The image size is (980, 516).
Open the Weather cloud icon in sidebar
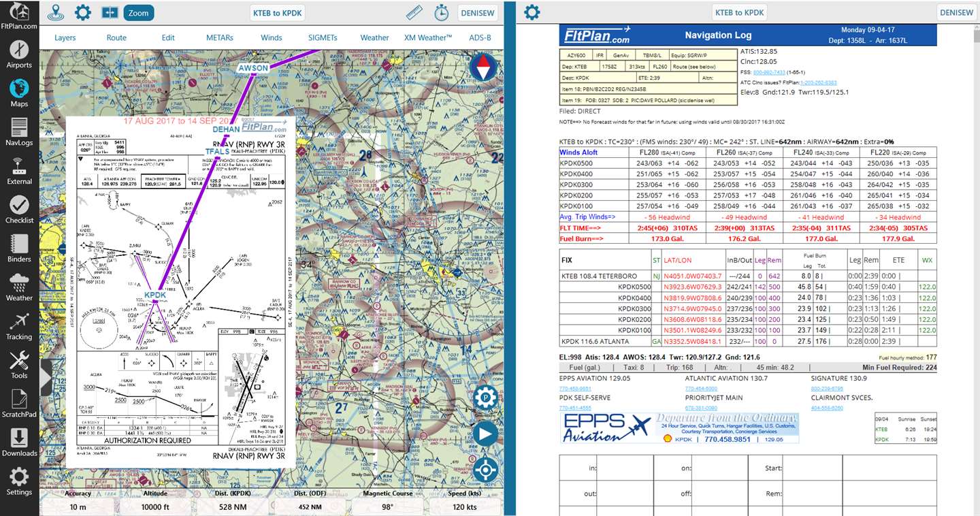(x=19, y=288)
